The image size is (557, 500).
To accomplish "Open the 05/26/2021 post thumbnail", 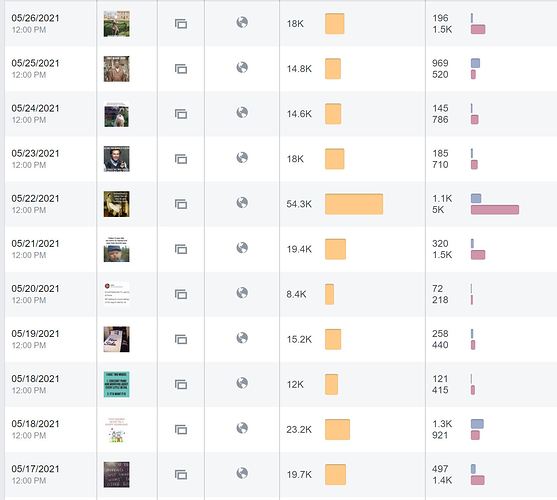I will coord(117,24).
